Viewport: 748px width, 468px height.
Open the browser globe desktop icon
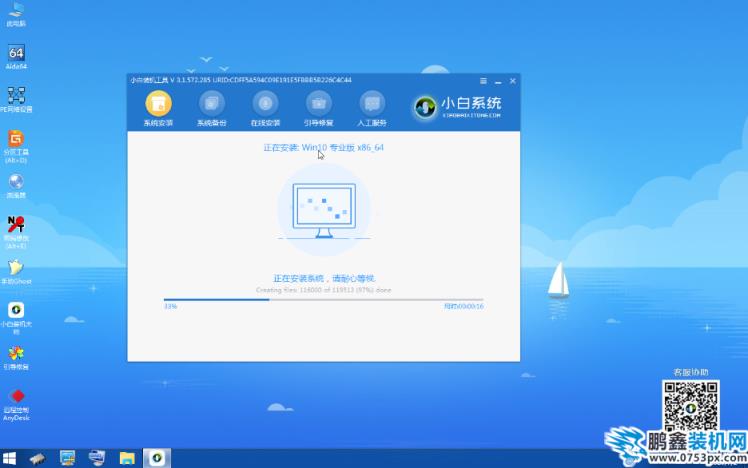tap(16, 186)
